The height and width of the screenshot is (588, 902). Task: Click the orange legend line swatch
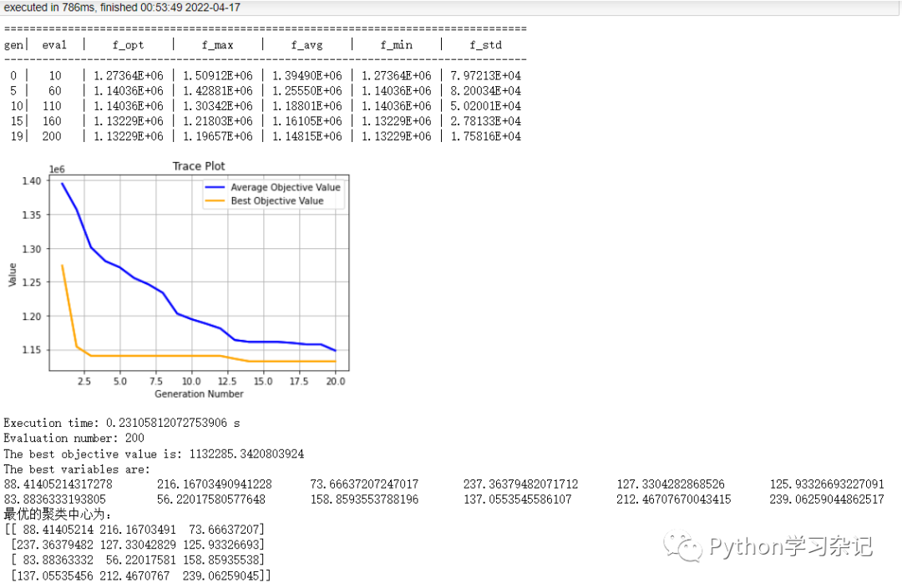(215, 200)
